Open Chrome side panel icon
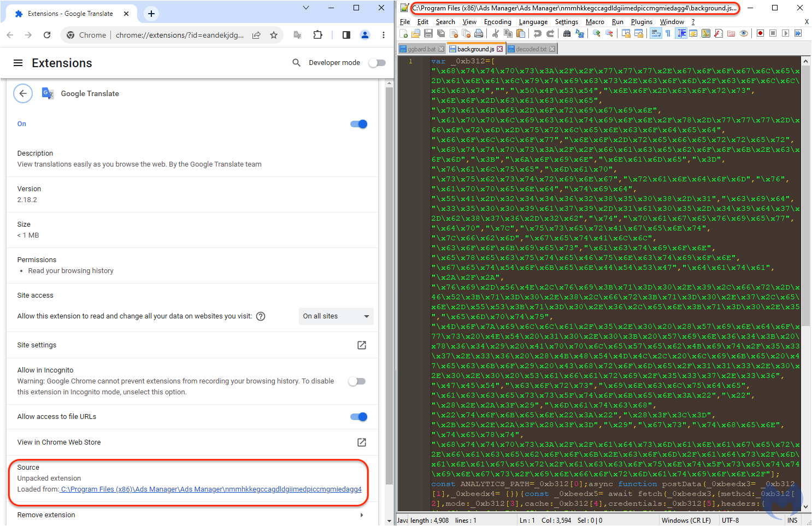 point(346,35)
